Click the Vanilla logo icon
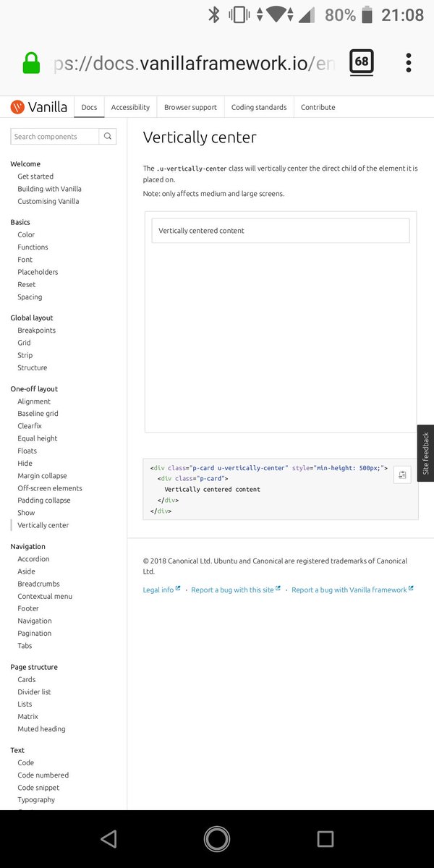The height and width of the screenshot is (868, 434). coord(17,107)
